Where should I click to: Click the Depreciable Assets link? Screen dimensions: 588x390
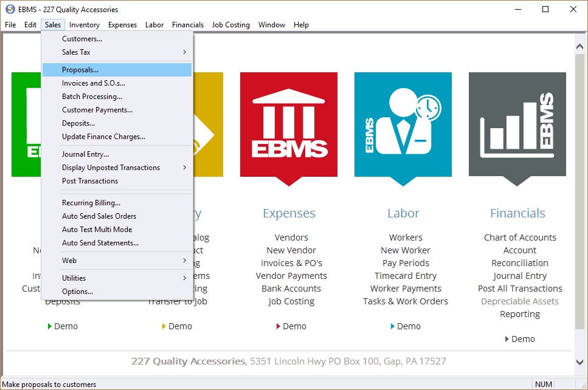(520, 301)
